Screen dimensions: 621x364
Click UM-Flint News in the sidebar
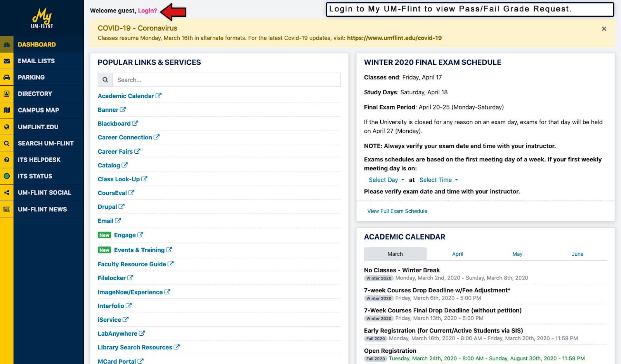tap(42, 209)
